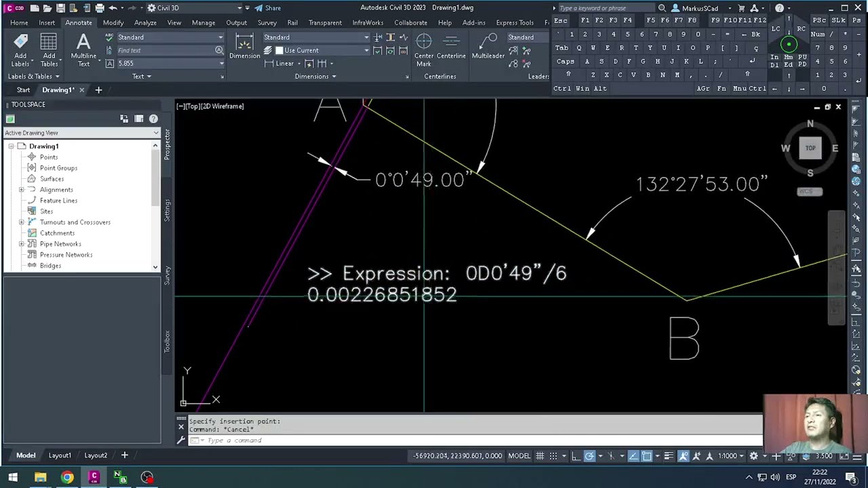Expand the Linear dimension type dropdown
The image size is (868, 488).
(299, 64)
